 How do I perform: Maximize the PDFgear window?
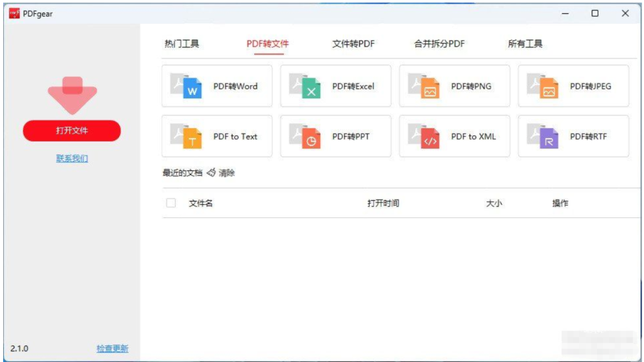(x=595, y=14)
